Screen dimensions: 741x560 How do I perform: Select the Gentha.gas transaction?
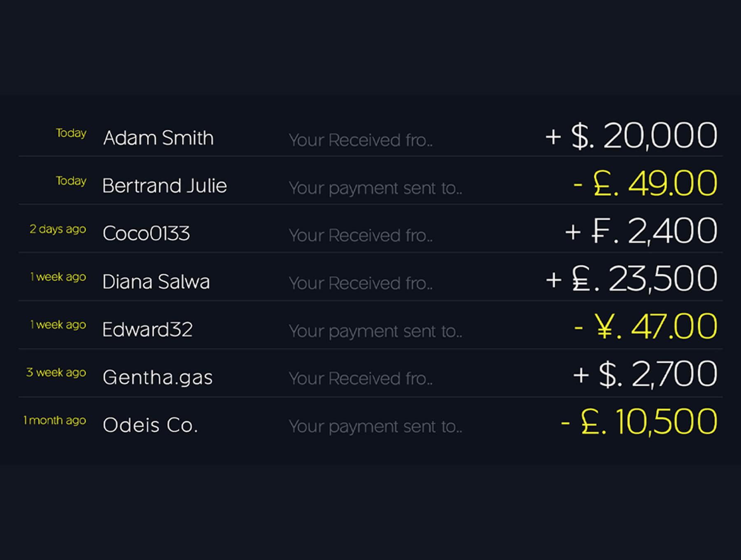158,377
